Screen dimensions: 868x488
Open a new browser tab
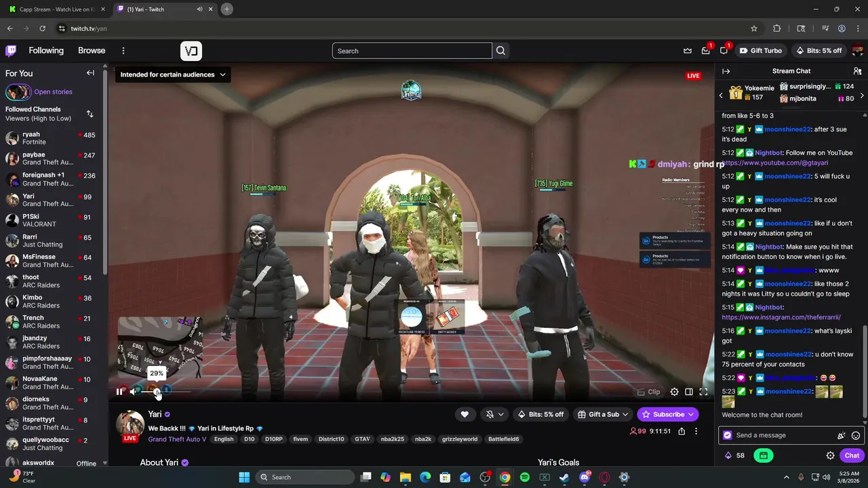[226, 9]
